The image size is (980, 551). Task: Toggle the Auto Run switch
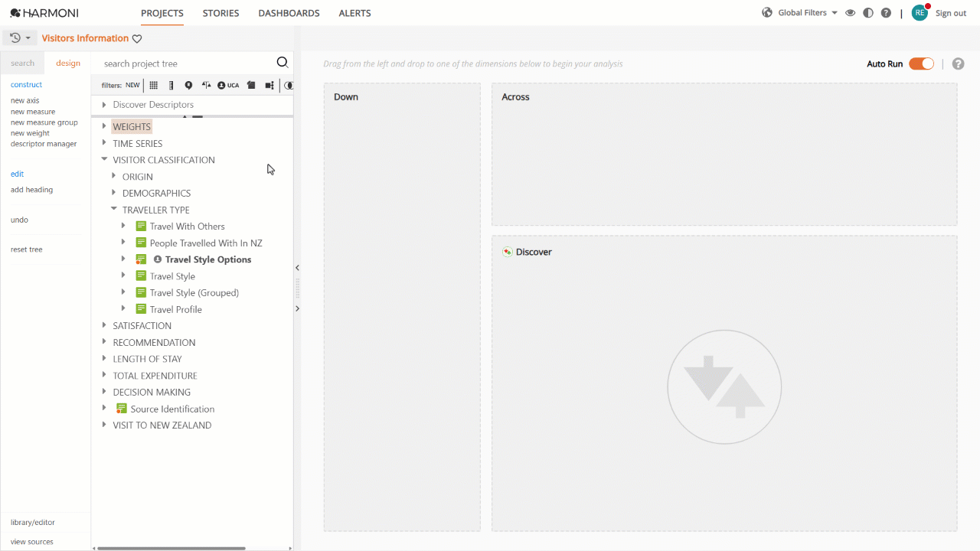click(922, 64)
